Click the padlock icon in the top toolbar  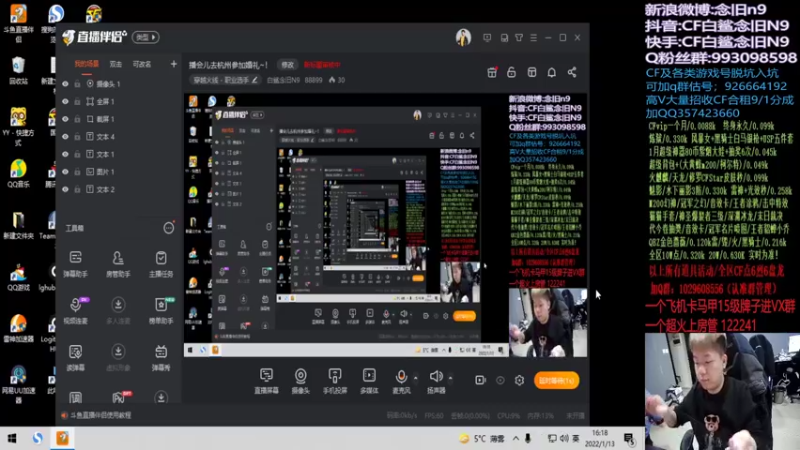[x=511, y=72]
